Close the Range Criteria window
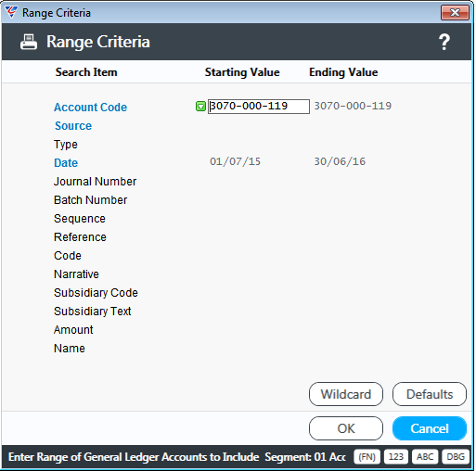Screen dimensions: 476x471 pos(455,13)
